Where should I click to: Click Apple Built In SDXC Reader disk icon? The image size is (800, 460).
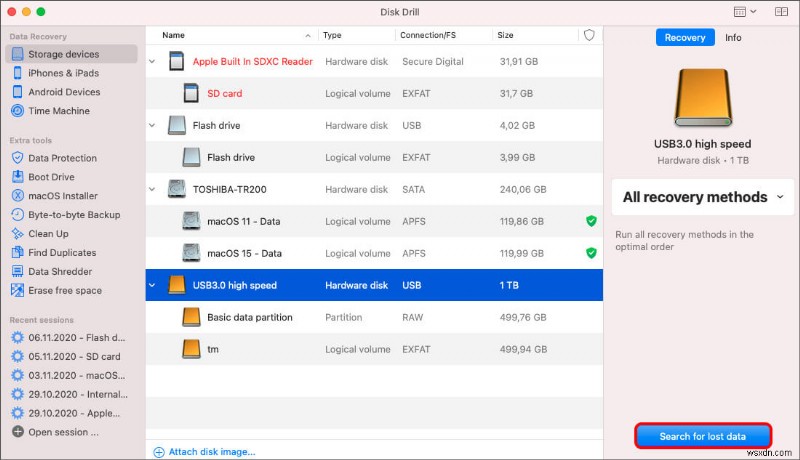pyautogui.click(x=177, y=61)
